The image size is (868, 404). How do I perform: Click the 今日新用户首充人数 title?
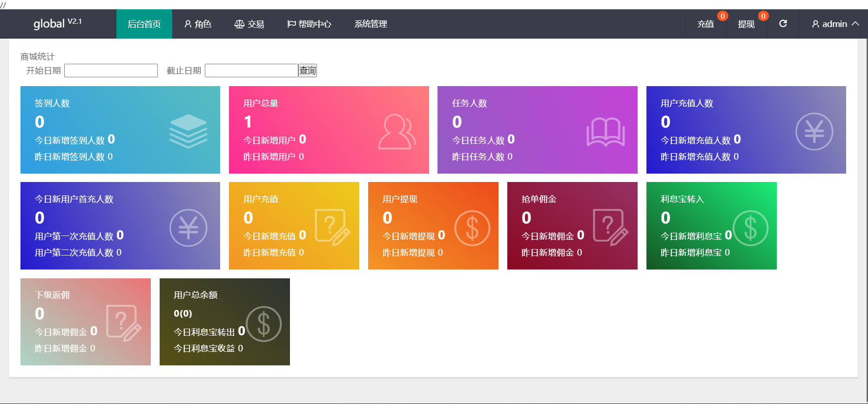pyautogui.click(x=74, y=199)
